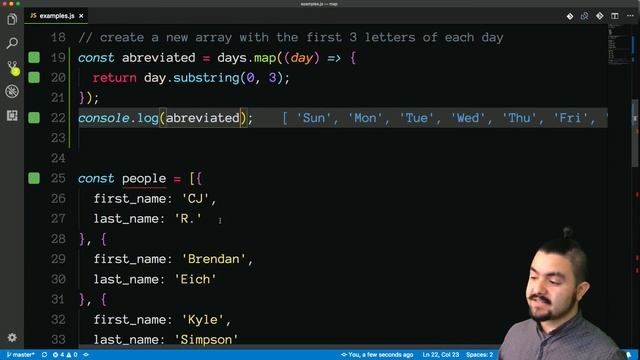Click the master* branch in status bar
This screenshot has height=360, width=640.
[x=20, y=355]
